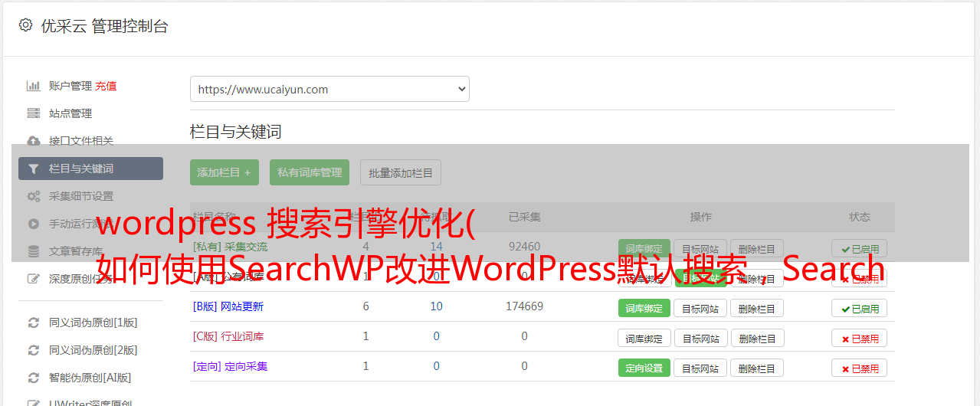Open the [C版] 行业词库 column link
This screenshot has width=980, height=406.
click(228, 336)
